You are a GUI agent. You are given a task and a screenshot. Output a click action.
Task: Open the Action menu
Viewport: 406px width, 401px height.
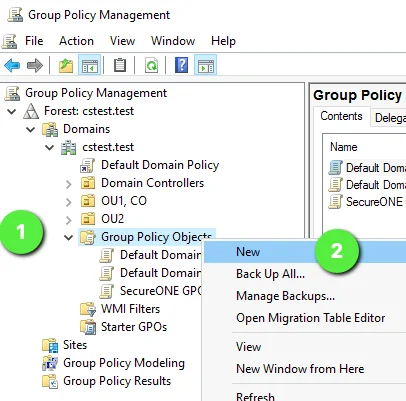(76, 41)
